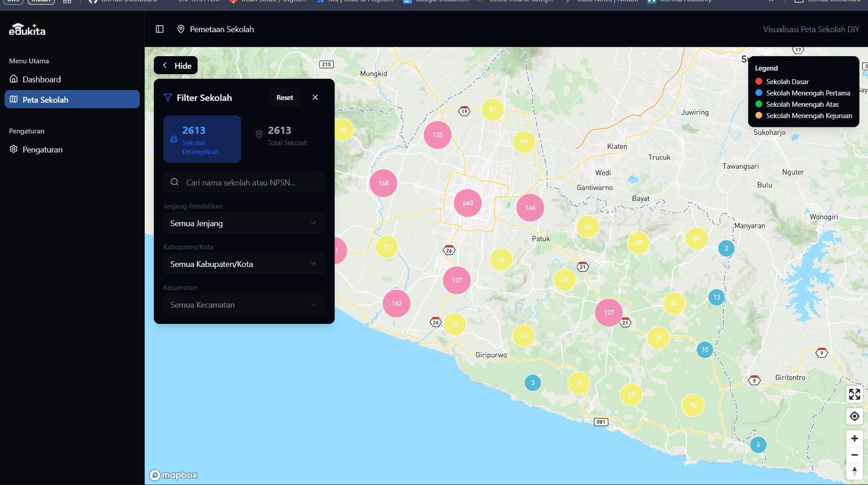Toggle the Sekolah Menengah Kejuruan legend entry
This screenshot has width=868, height=485.
pyautogui.click(x=809, y=115)
